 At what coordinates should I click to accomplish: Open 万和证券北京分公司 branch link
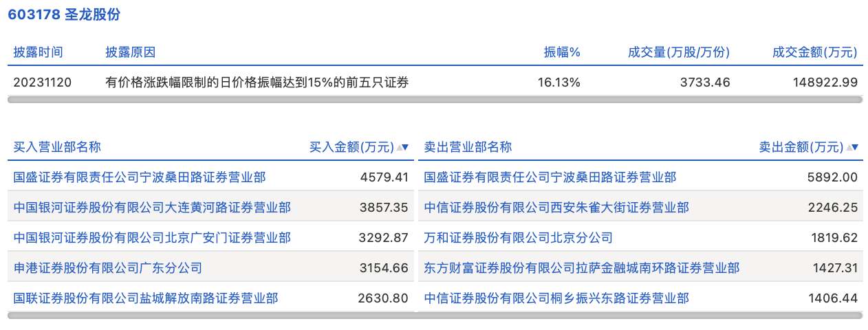pyautogui.click(x=519, y=238)
